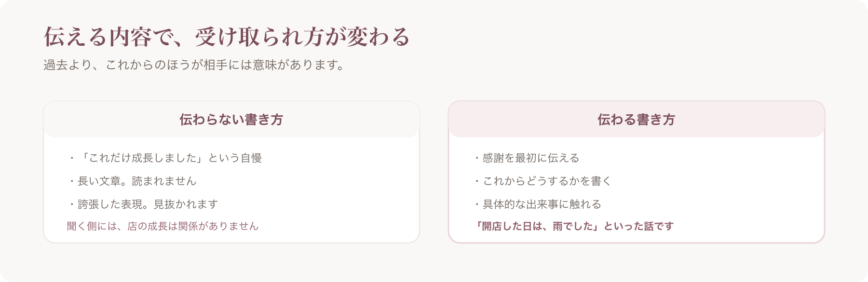Click the 伝わる書き方 card header
Screen dimensions: 868x282
pos(637,120)
